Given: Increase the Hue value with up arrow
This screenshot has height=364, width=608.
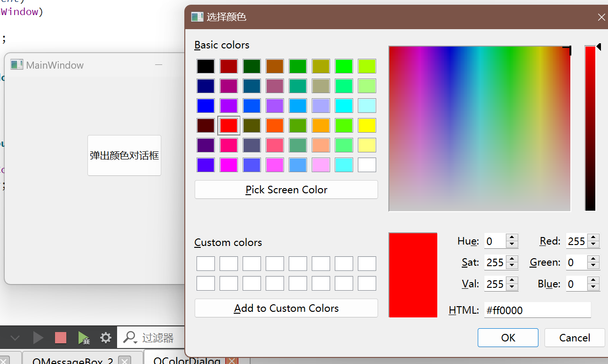Looking at the screenshot, I should tap(512, 238).
